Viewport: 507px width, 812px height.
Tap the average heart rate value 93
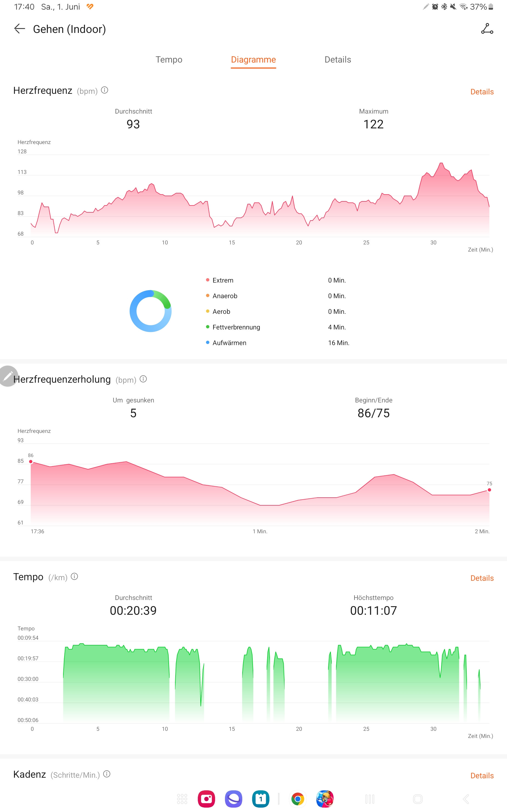coord(133,124)
